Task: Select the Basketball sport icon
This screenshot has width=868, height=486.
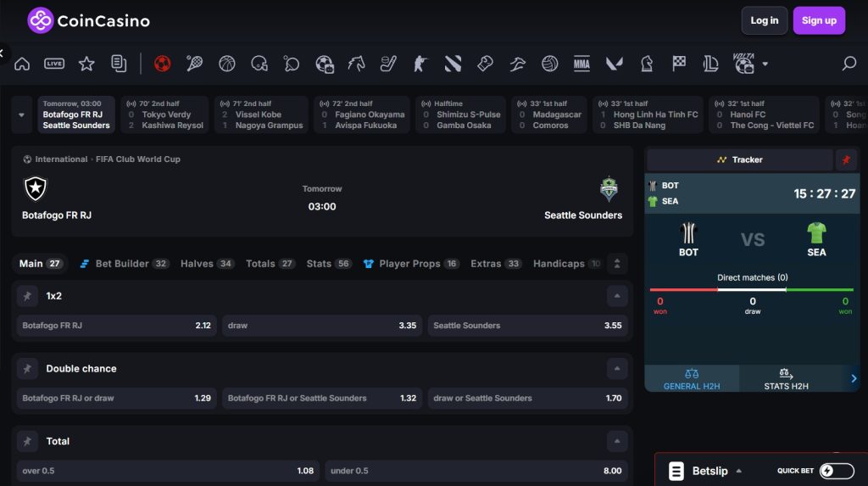Action: pos(227,64)
